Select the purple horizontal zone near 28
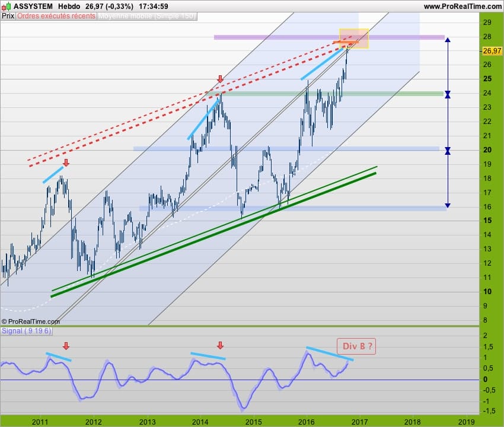Image resolution: width=504 pixels, height=427 pixels. point(330,37)
